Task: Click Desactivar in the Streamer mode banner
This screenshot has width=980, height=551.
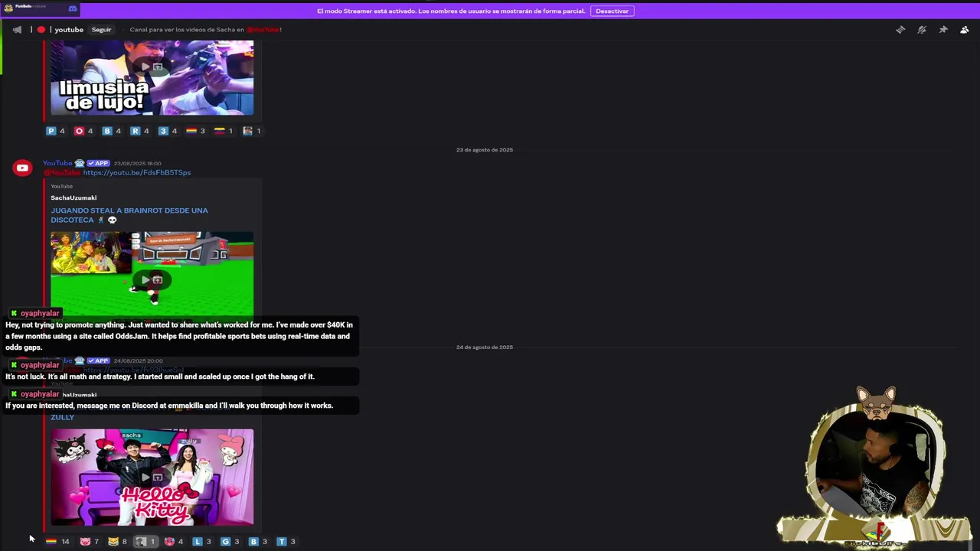Action: [612, 11]
